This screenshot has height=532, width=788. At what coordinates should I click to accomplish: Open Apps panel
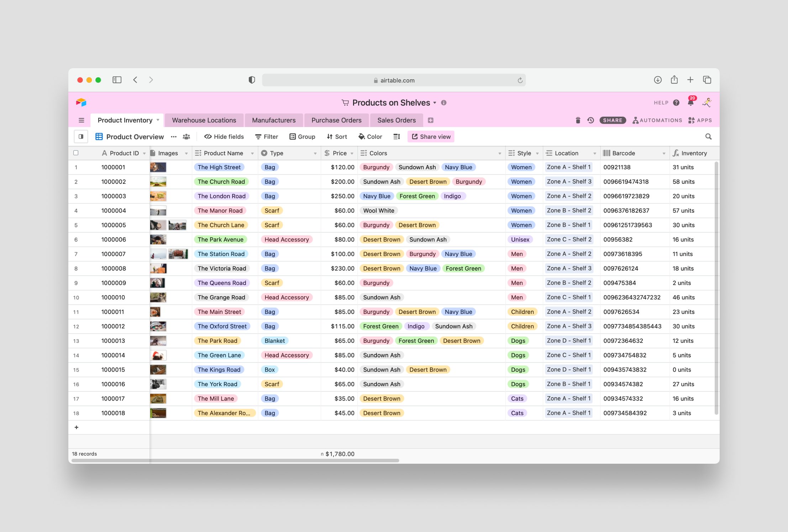pos(700,120)
